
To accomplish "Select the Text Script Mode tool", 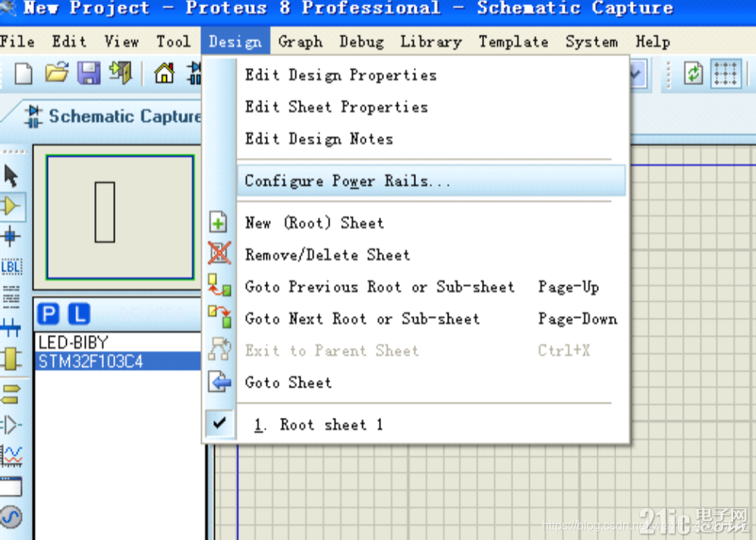I will (11, 296).
